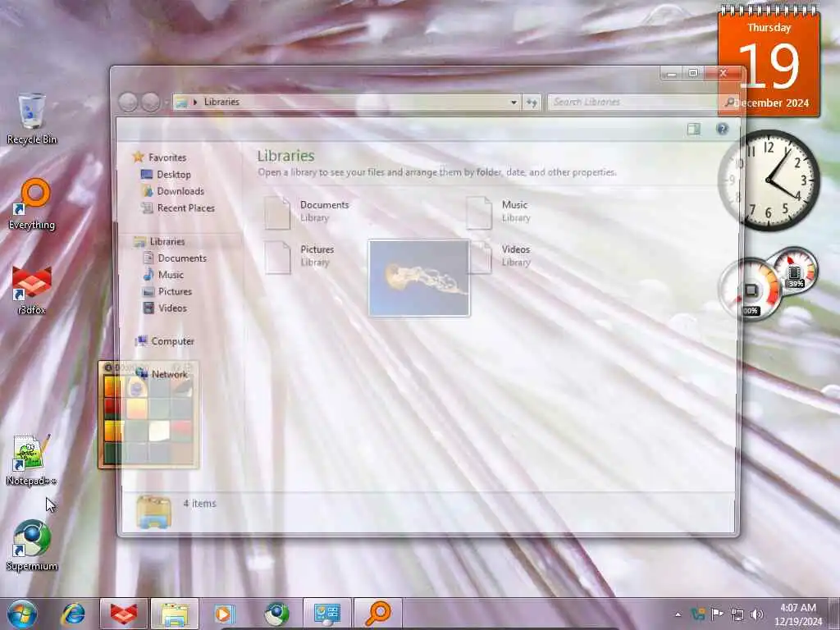Open Notepad++ desktop shortcut
Screen dimensions: 840x630
click(x=31, y=460)
